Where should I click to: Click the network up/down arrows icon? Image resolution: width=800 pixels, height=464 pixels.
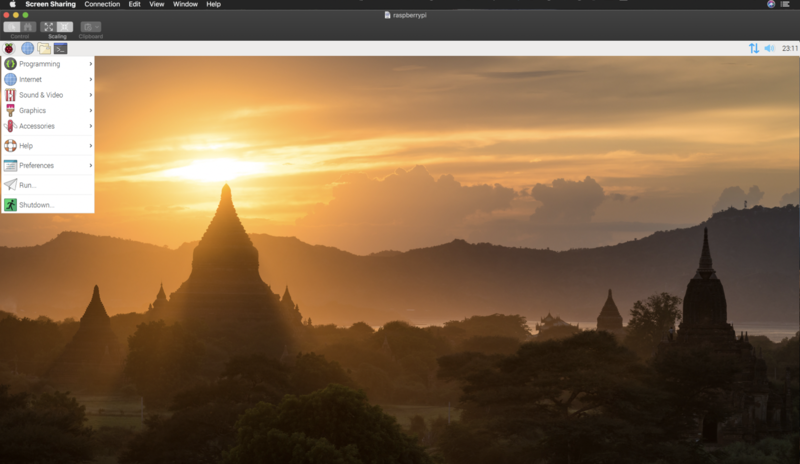[x=753, y=48]
